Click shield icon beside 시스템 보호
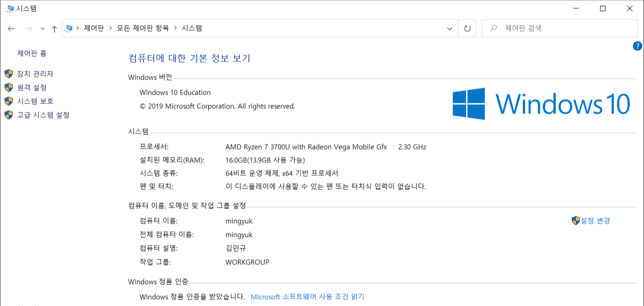This screenshot has width=644, height=306. point(9,101)
